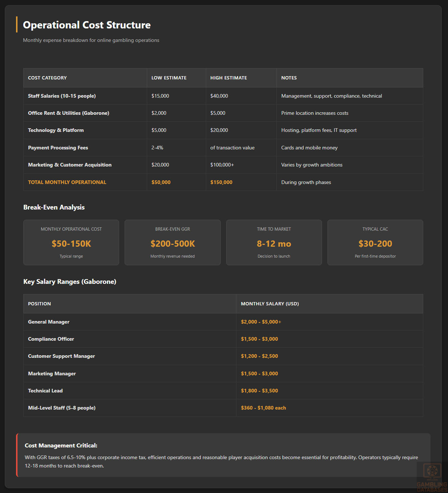Screen dimensions: 448x493
Task: Select the General Manager salary range
Action: (x=261, y=322)
